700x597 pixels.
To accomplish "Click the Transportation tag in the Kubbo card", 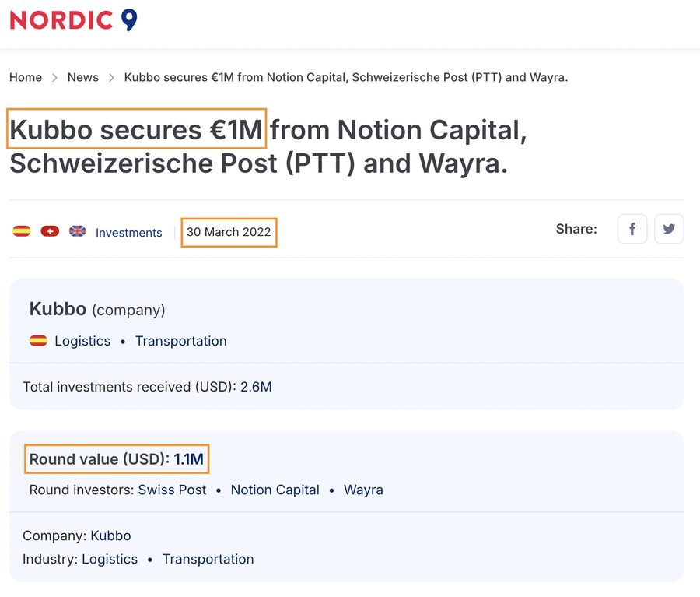I will [x=180, y=340].
